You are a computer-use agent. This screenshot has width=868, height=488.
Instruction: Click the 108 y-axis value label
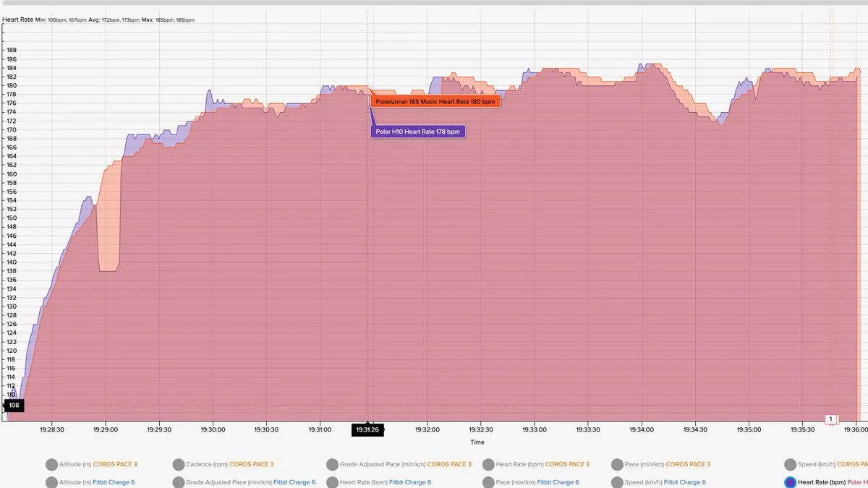[14, 406]
